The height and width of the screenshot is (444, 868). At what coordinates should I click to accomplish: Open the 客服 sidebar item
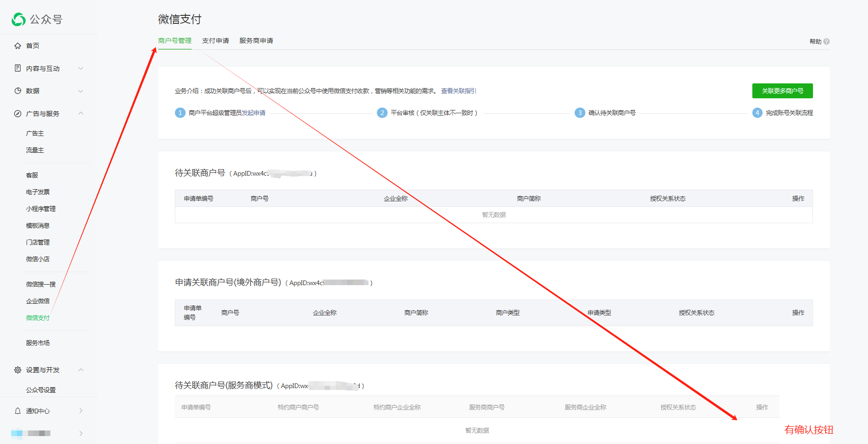click(x=32, y=175)
